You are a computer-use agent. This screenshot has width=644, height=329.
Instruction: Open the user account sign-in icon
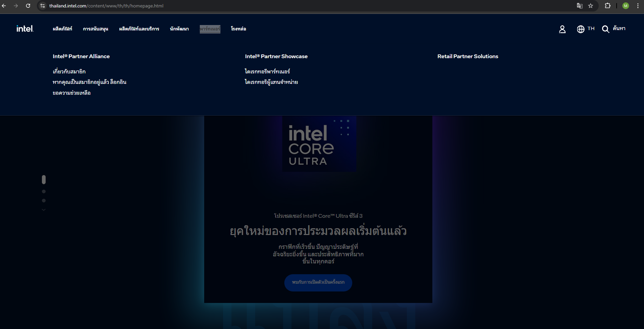click(562, 29)
